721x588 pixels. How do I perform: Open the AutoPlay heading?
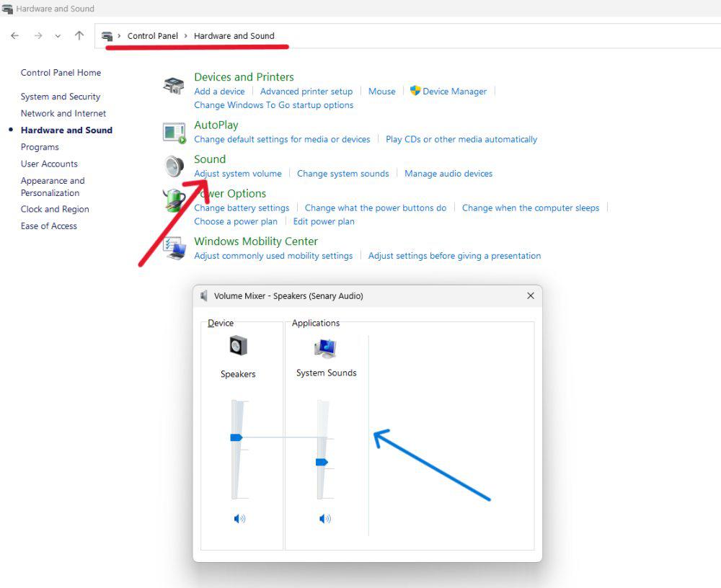(216, 125)
